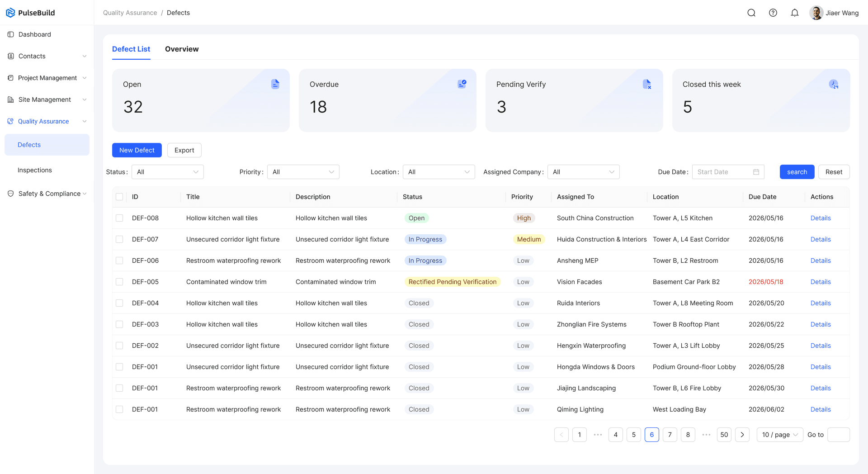Click the icon on Pending Verify card
The height and width of the screenshot is (474, 868).
(x=647, y=84)
